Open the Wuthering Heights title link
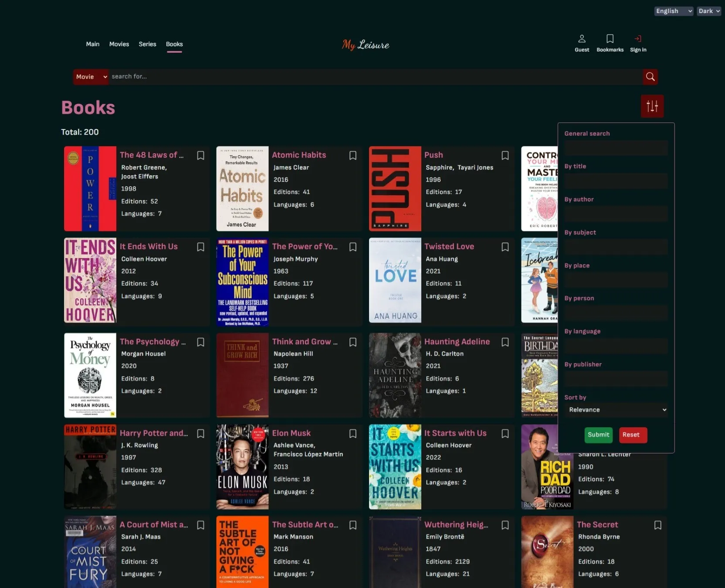This screenshot has height=588, width=725. pyautogui.click(x=456, y=524)
